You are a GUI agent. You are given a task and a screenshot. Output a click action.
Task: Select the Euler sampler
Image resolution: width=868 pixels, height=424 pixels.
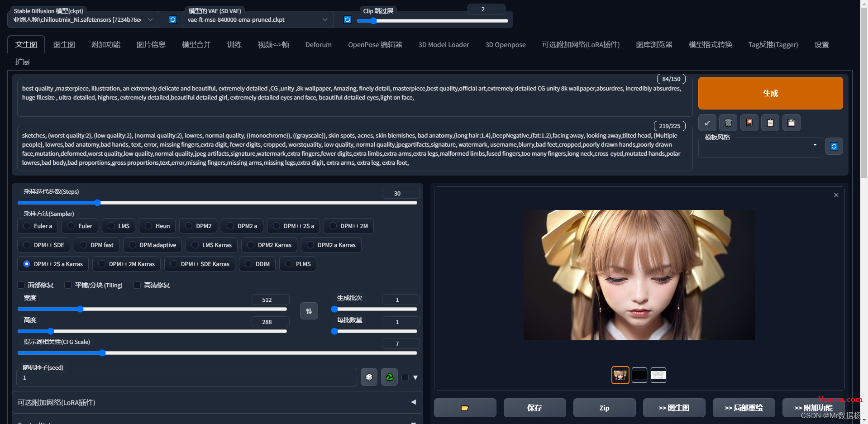pyautogui.click(x=80, y=226)
